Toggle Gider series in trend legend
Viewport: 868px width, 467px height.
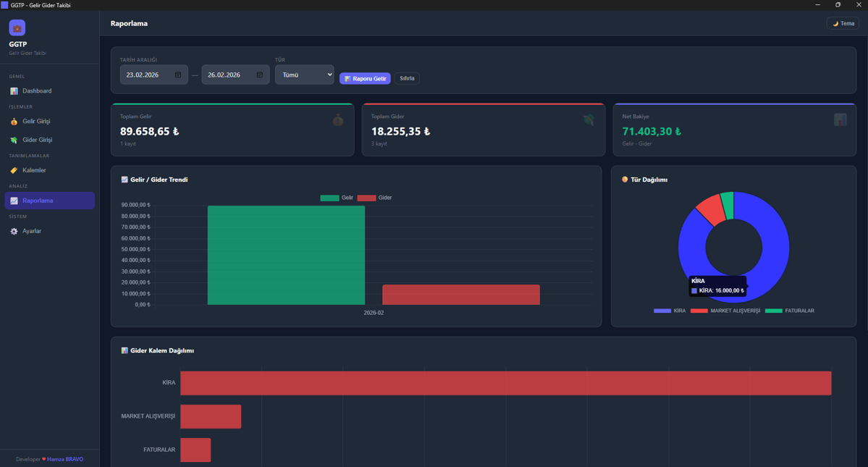pyautogui.click(x=374, y=198)
